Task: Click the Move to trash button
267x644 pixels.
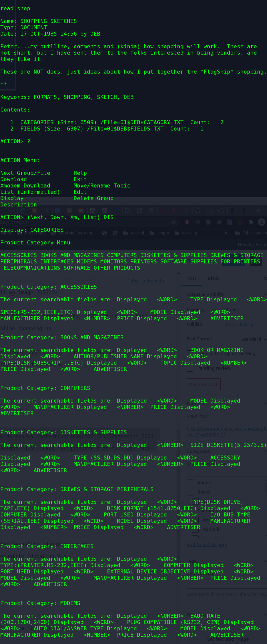Action: [204, 384]
